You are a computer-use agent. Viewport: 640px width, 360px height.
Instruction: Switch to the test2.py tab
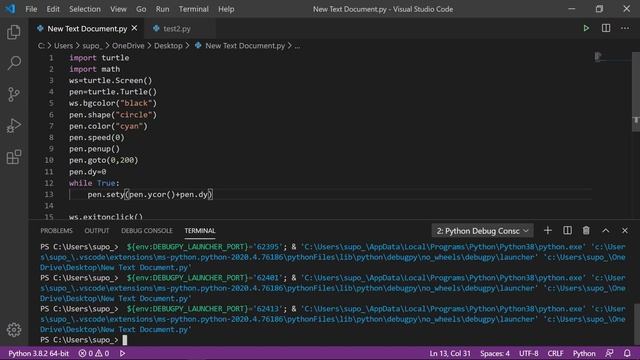point(177,29)
